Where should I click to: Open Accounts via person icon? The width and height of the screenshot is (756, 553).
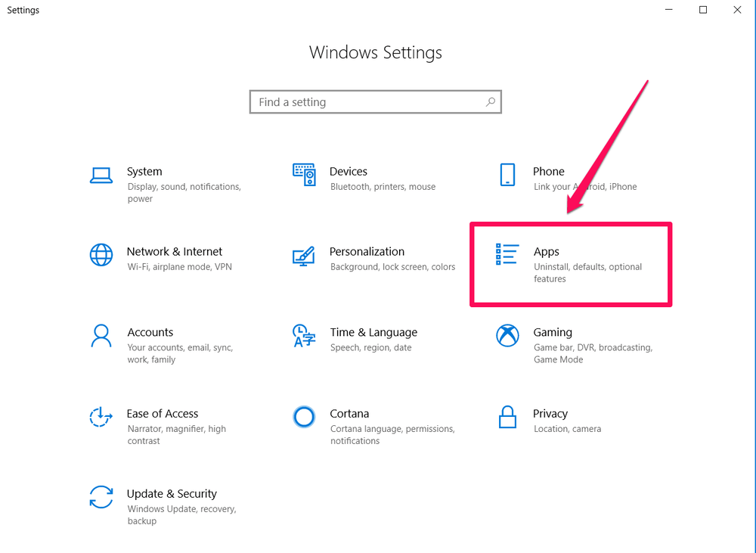(x=101, y=336)
